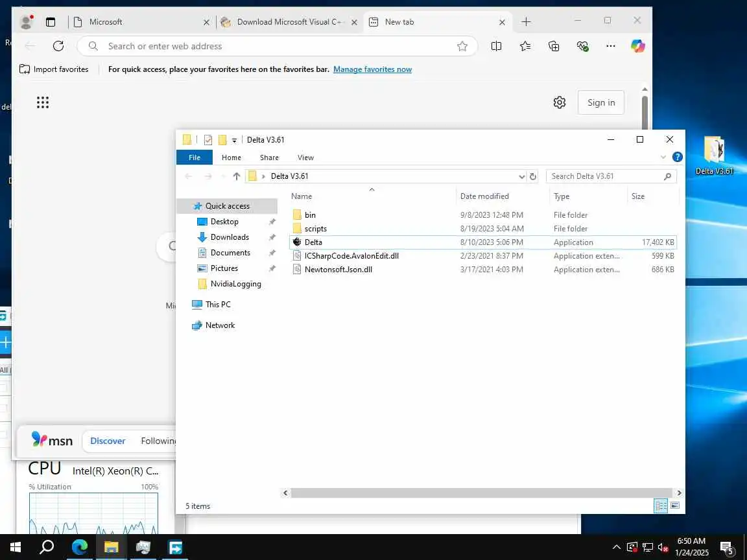This screenshot has width=747, height=560.
Task: Switch to large icons view icon
Action: (674, 506)
